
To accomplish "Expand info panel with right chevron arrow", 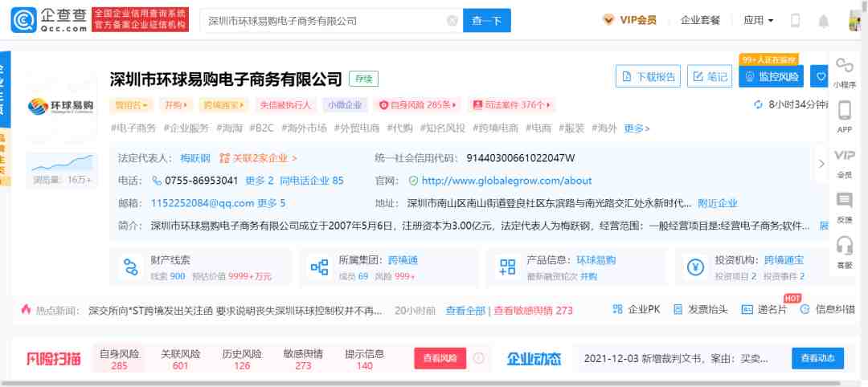I will click(x=821, y=163).
